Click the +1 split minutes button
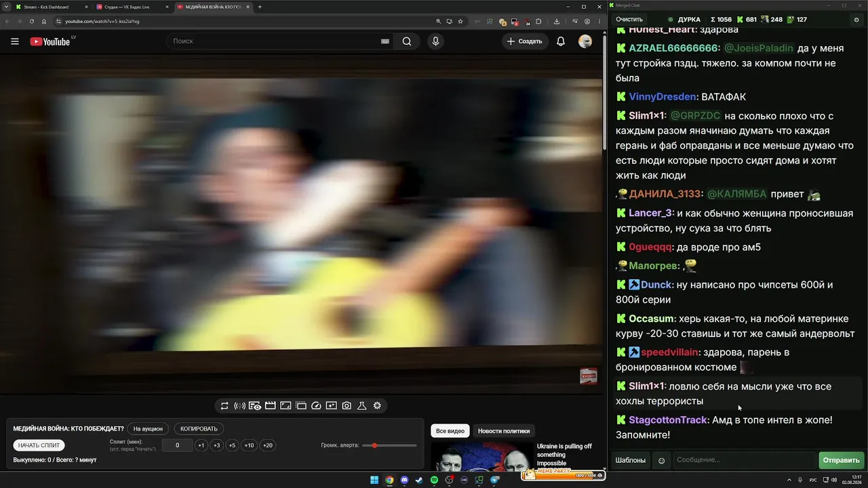Image resolution: width=868 pixels, height=488 pixels. click(201, 445)
